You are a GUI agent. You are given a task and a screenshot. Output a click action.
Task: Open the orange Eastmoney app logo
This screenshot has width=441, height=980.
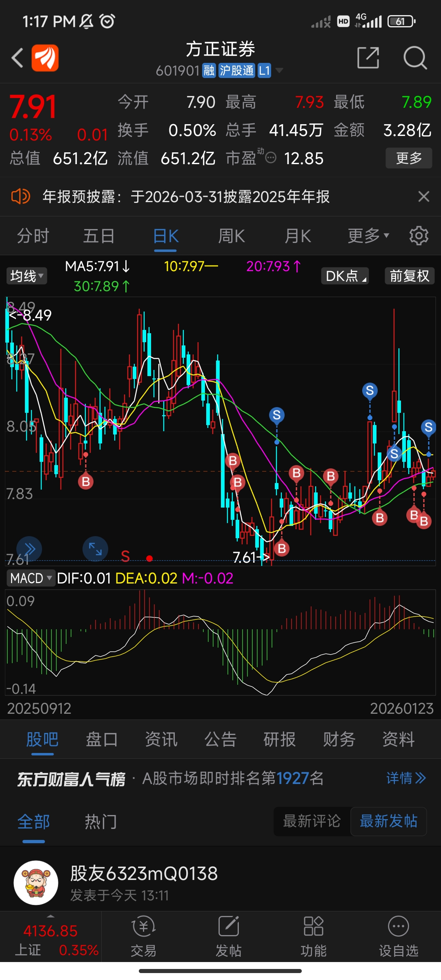coord(45,58)
